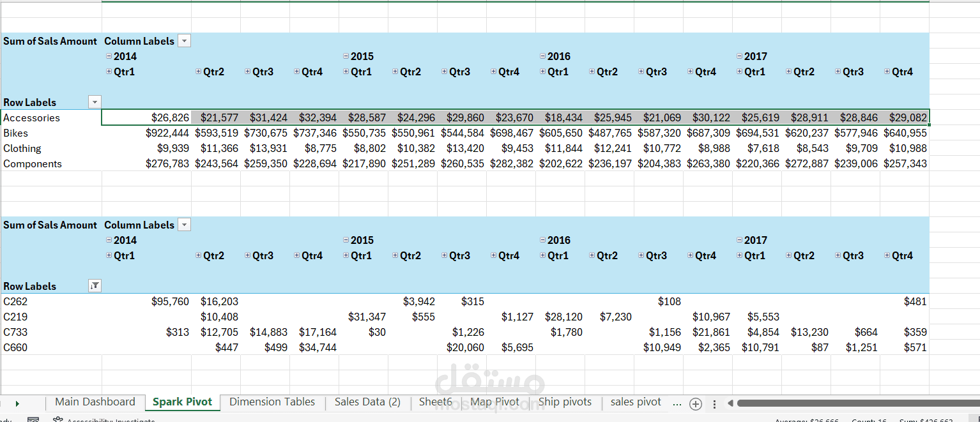Switch to the Sheet6 tab
Image resolution: width=980 pixels, height=422 pixels.
coord(436,402)
